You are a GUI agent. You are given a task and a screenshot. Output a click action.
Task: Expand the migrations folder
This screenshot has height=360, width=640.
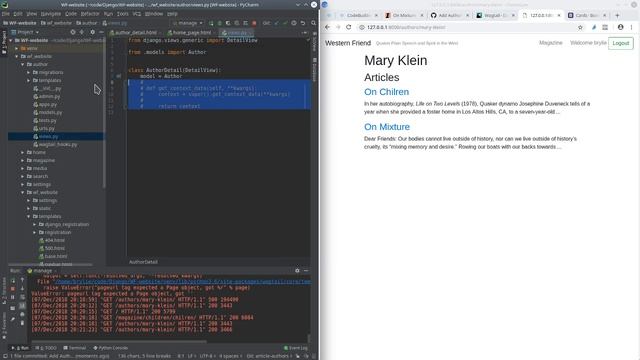click(x=29, y=72)
